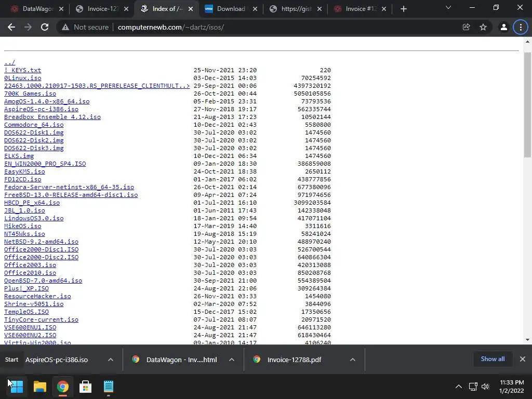
Task: Share this page icon in address bar
Action: [466, 27]
